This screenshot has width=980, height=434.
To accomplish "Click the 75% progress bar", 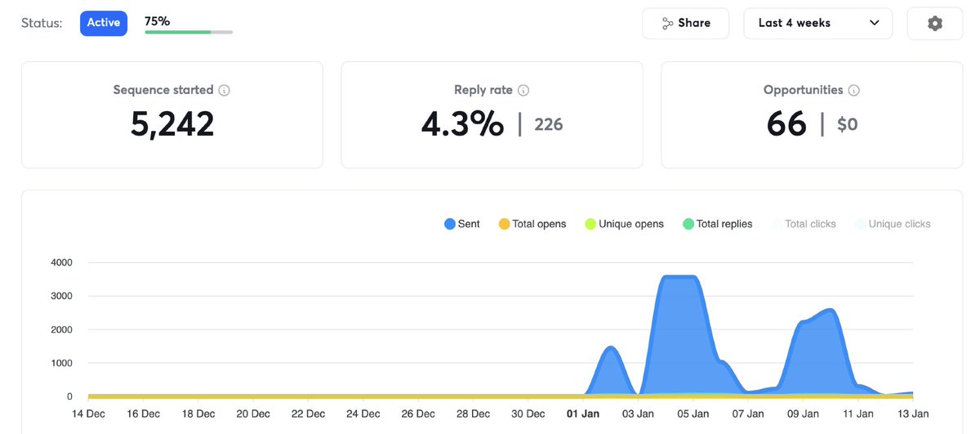I will (189, 33).
